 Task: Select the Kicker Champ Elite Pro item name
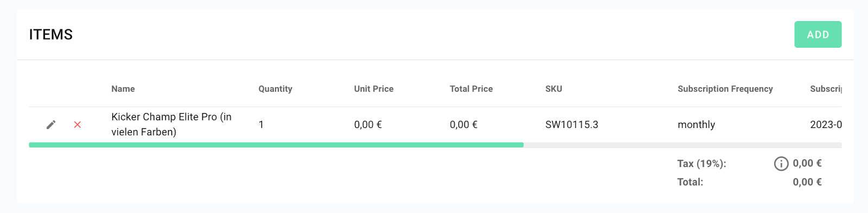171,125
